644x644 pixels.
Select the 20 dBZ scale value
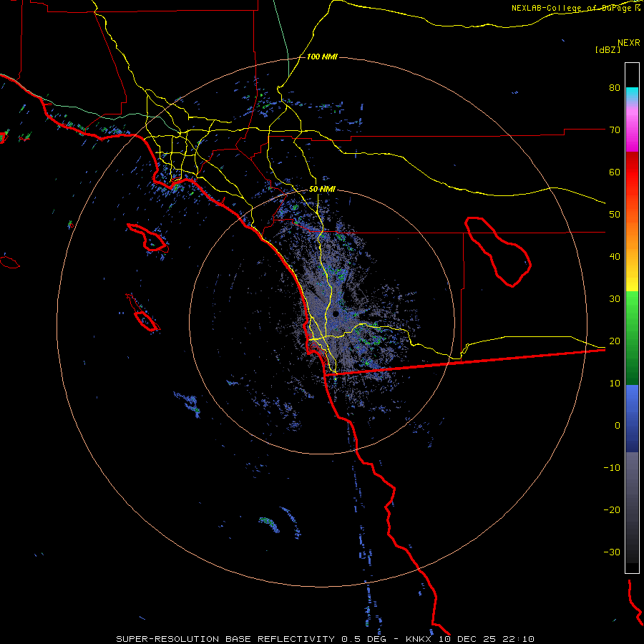(x=615, y=341)
